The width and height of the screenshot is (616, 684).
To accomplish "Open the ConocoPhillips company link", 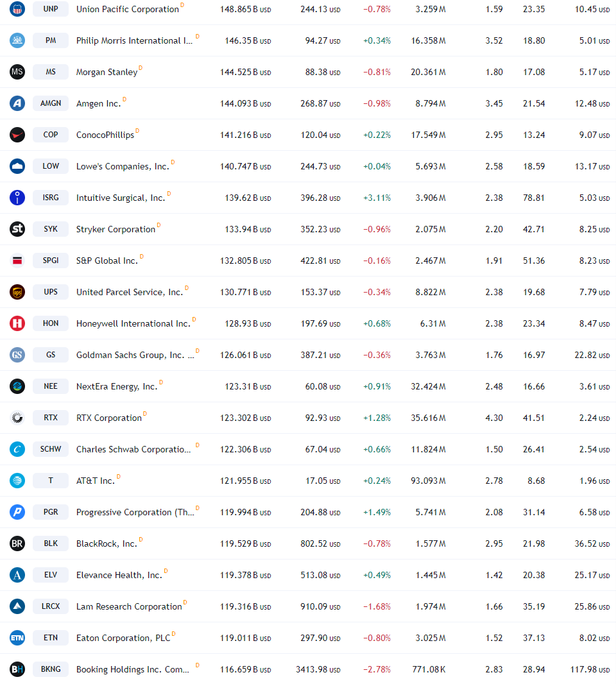I will pyautogui.click(x=105, y=135).
